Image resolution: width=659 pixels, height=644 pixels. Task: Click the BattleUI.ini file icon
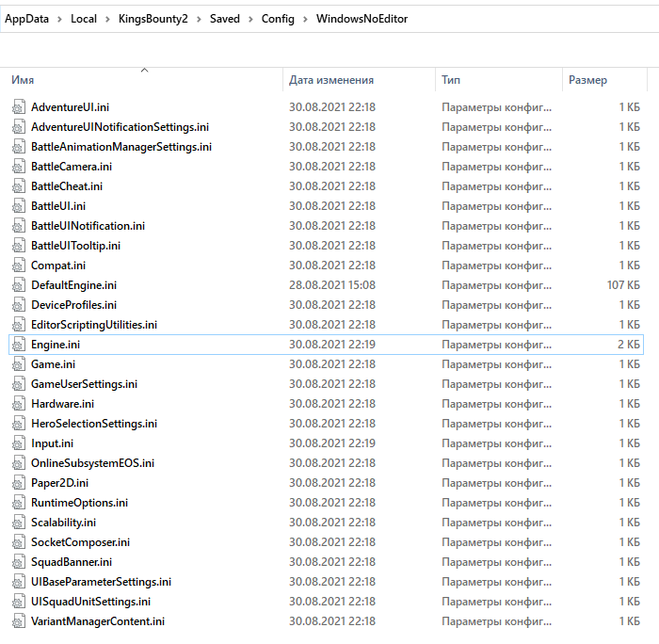(18, 206)
